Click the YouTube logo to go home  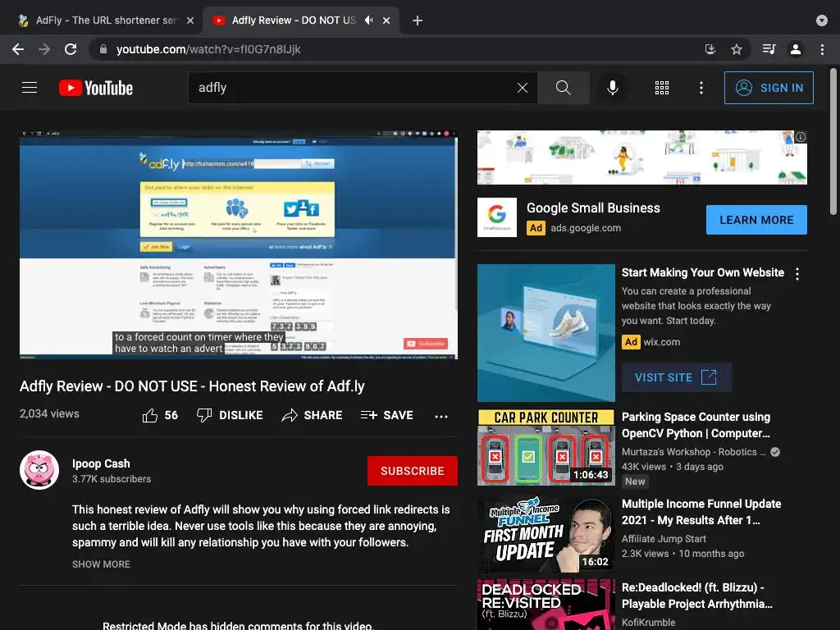click(96, 88)
